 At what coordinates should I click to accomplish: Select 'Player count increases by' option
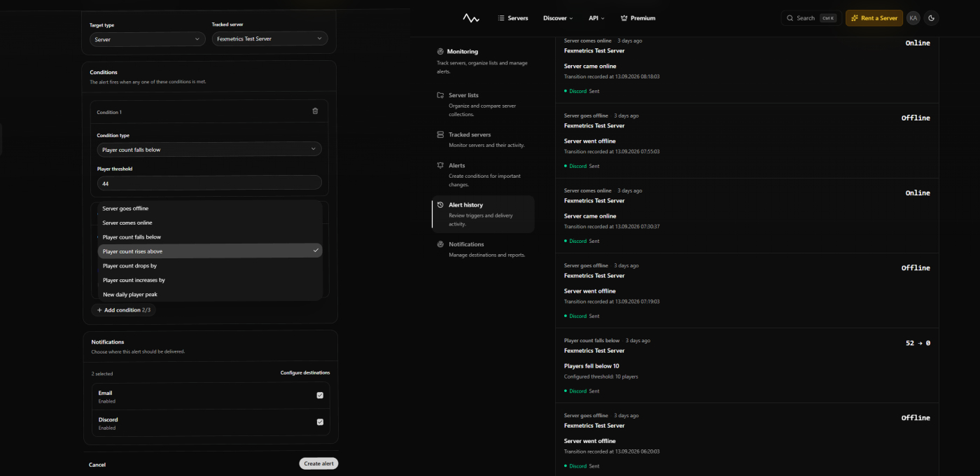pyautogui.click(x=210, y=280)
